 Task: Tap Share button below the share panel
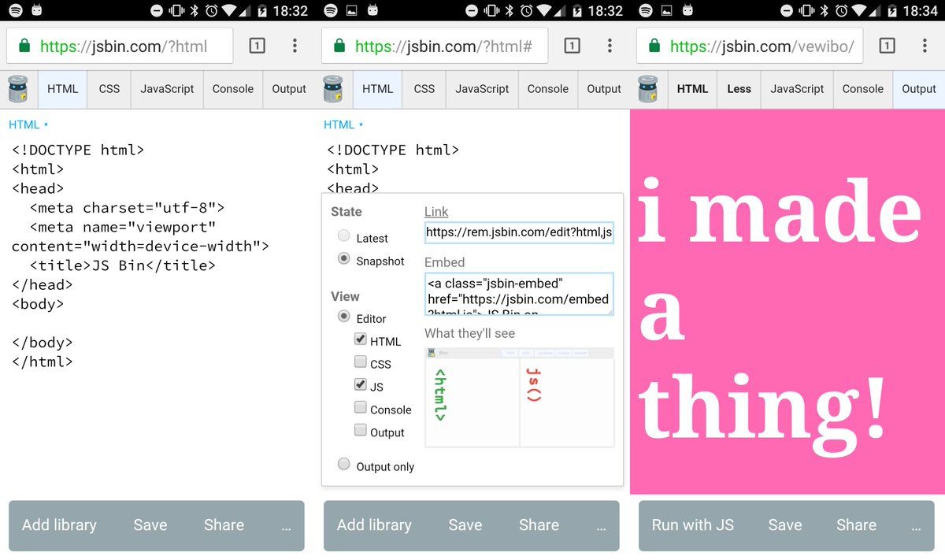point(539,525)
